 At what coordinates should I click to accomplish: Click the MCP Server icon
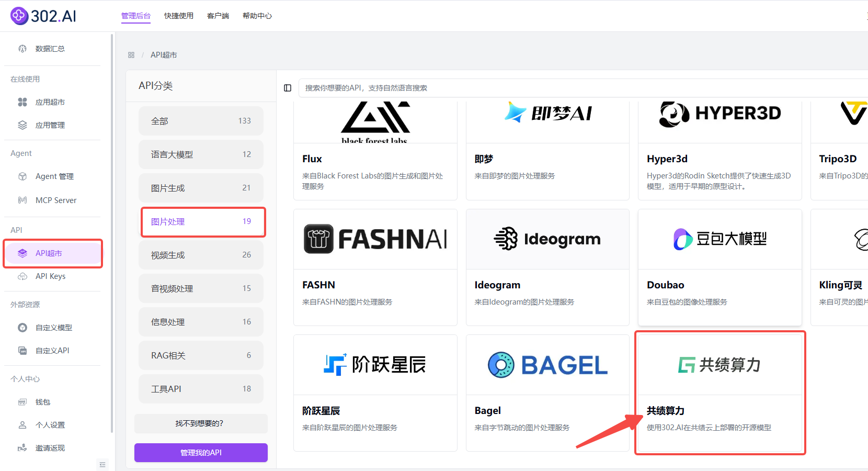click(22, 200)
